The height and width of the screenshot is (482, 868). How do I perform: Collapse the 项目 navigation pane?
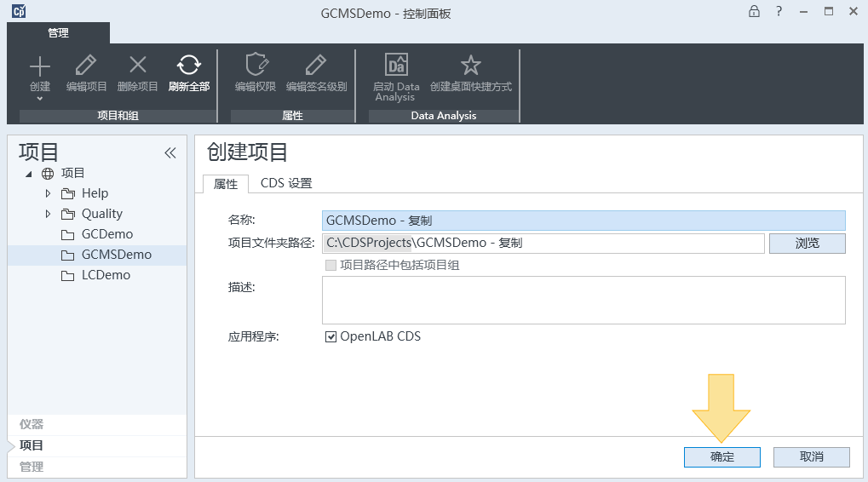pos(170,153)
